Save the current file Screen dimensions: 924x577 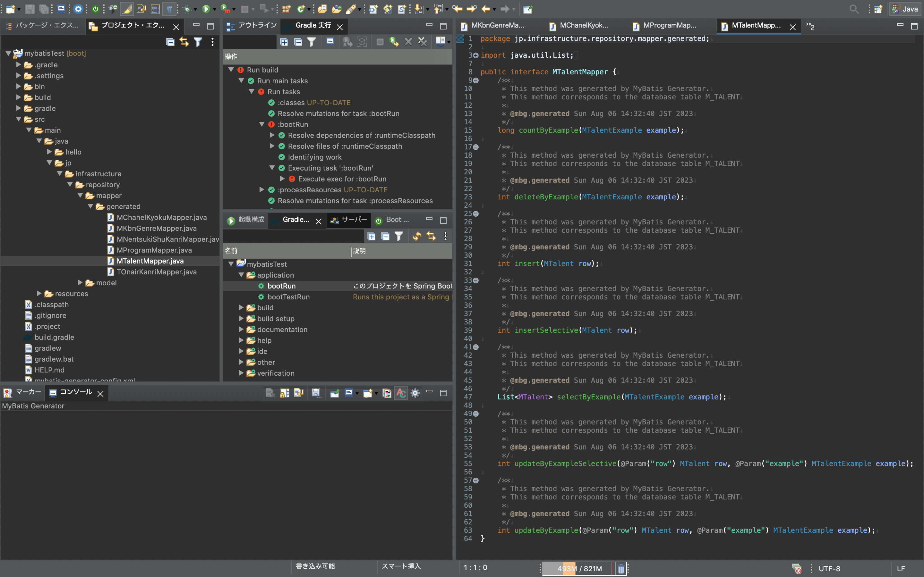tap(30, 9)
